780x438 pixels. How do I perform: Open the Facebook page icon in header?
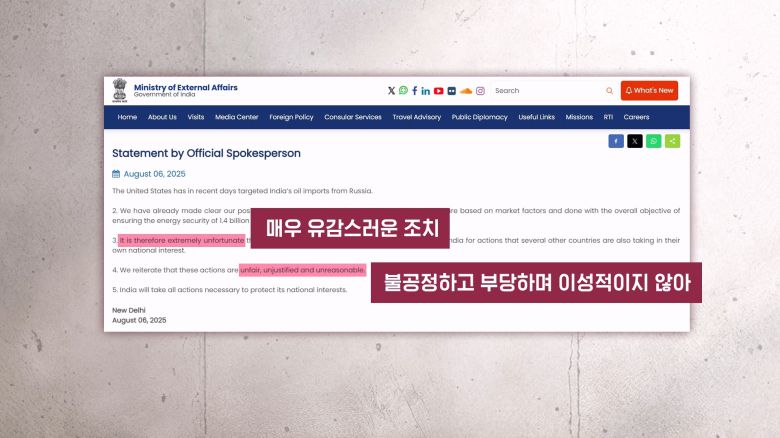click(x=415, y=91)
